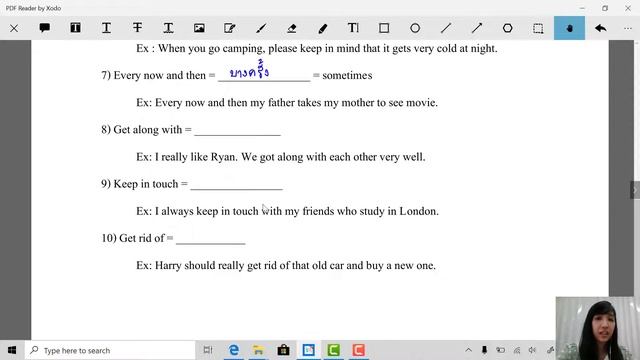Open the more options ellipsis menu

pyautogui.click(x=628, y=28)
